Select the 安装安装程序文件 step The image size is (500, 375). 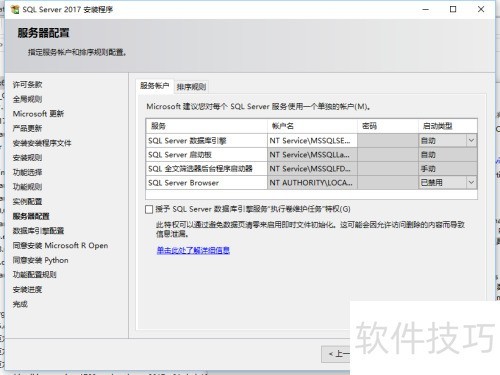pos(42,143)
